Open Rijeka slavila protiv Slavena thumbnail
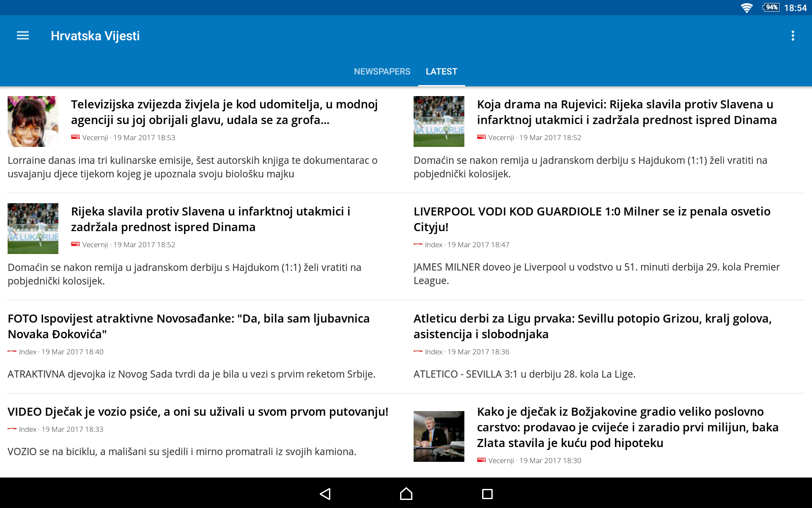Image resolution: width=812 pixels, height=508 pixels. pyautogui.click(x=33, y=229)
